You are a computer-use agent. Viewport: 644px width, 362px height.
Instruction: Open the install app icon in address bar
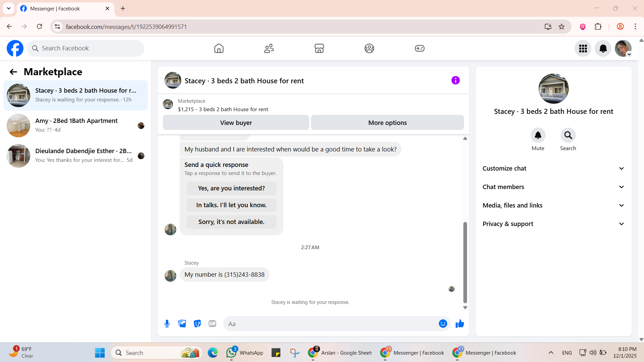pos(548,27)
